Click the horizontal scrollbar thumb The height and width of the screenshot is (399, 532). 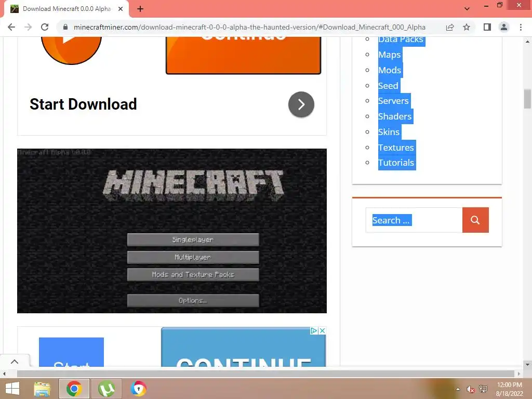coord(265,374)
